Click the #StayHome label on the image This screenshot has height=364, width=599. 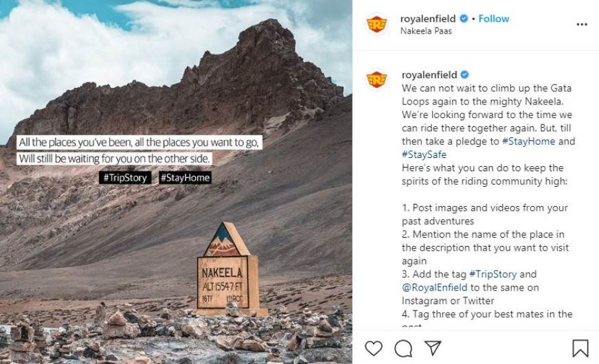(x=185, y=177)
